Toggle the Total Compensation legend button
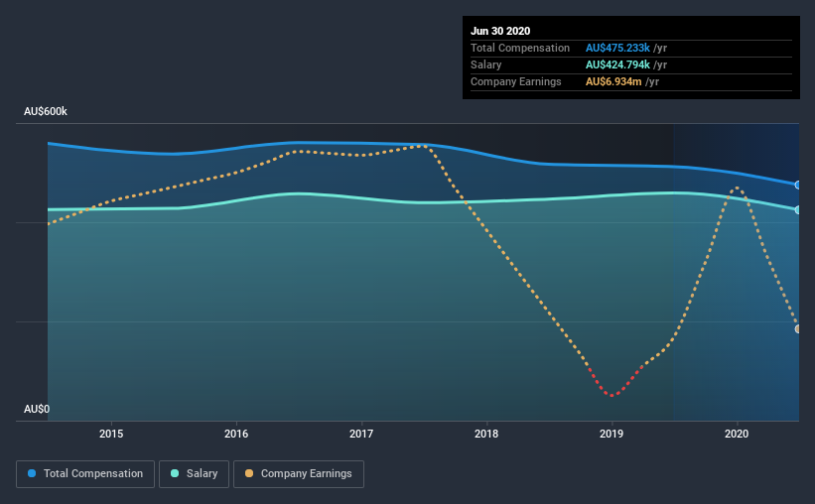 point(85,474)
